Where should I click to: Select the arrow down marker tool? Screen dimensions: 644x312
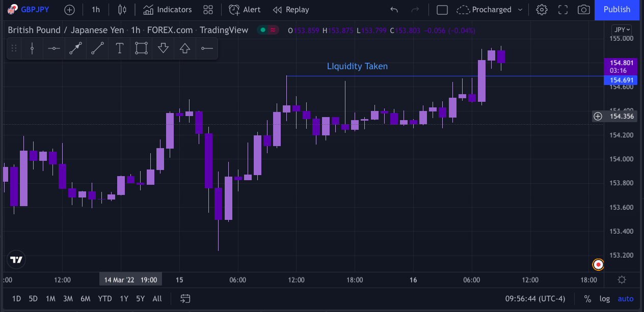pos(163,48)
